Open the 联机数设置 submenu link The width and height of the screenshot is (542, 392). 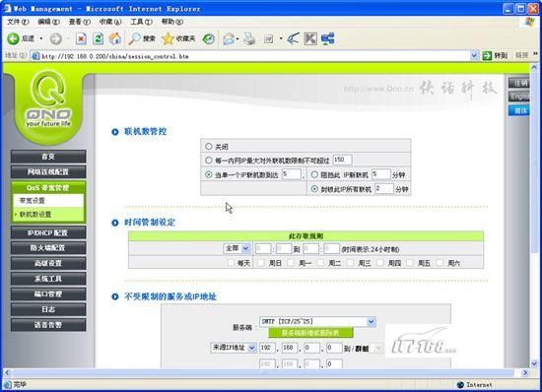(x=35, y=215)
